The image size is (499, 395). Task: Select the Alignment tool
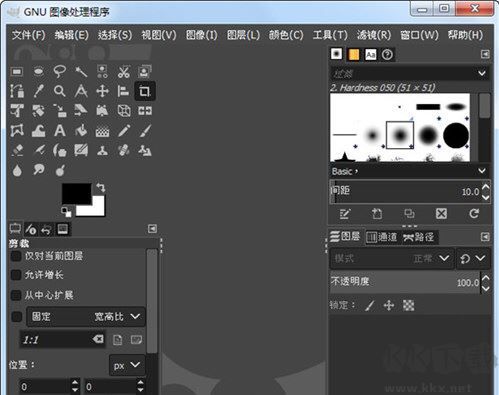123,91
